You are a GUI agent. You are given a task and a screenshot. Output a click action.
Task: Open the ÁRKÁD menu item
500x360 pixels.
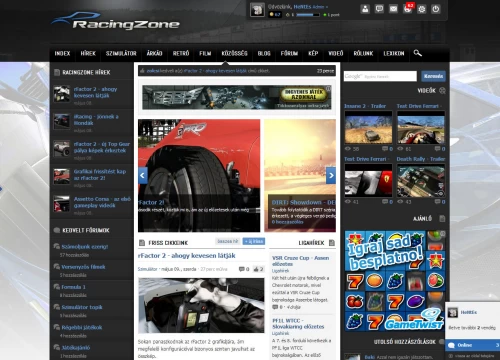coord(154,53)
